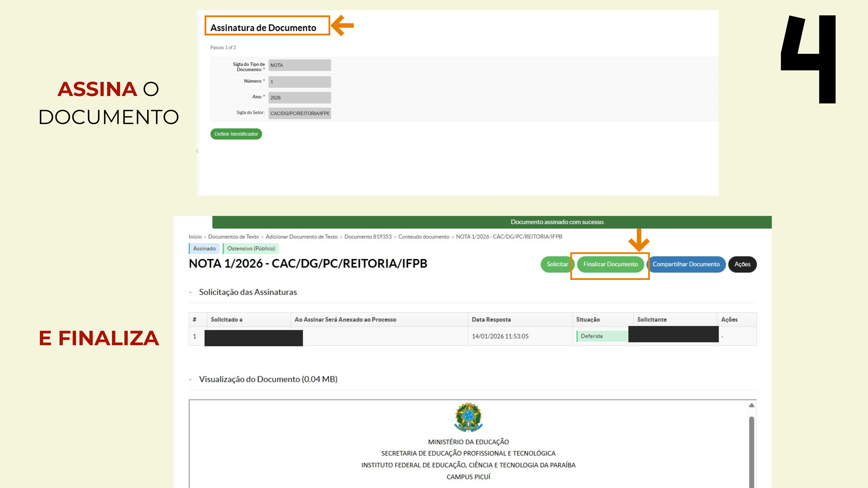Go to the Início breadcrumb link
Image resolution: width=868 pixels, height=488 pixels.
[195, 237]
